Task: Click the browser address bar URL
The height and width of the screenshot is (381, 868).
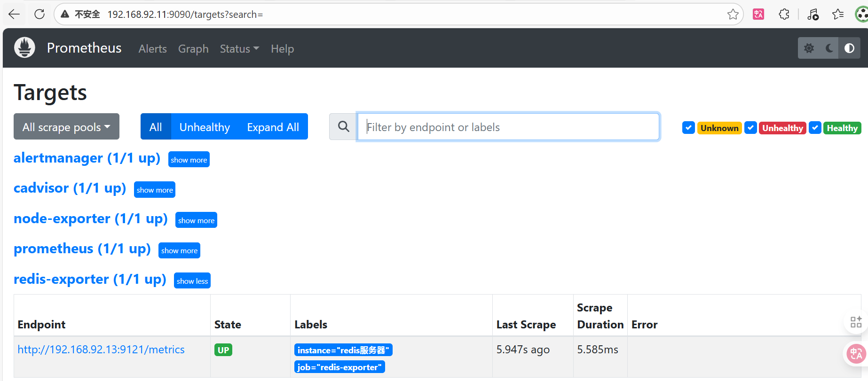Action: click(185, 15)
